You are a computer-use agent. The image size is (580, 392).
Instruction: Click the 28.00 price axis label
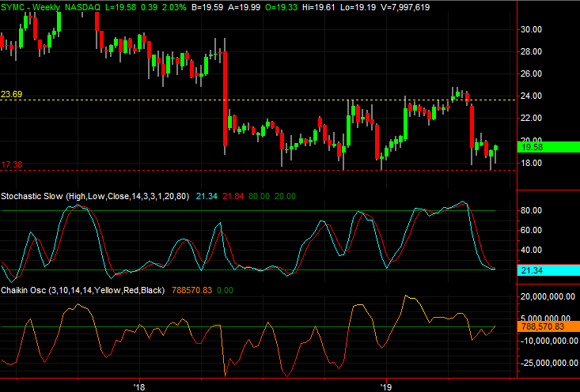tap(531, 51)
